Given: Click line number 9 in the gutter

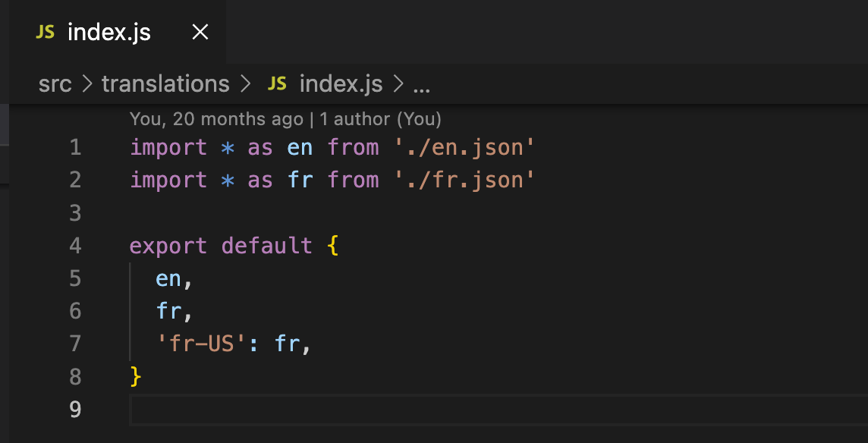Looking at the screenshot, I should coord(74,410).
